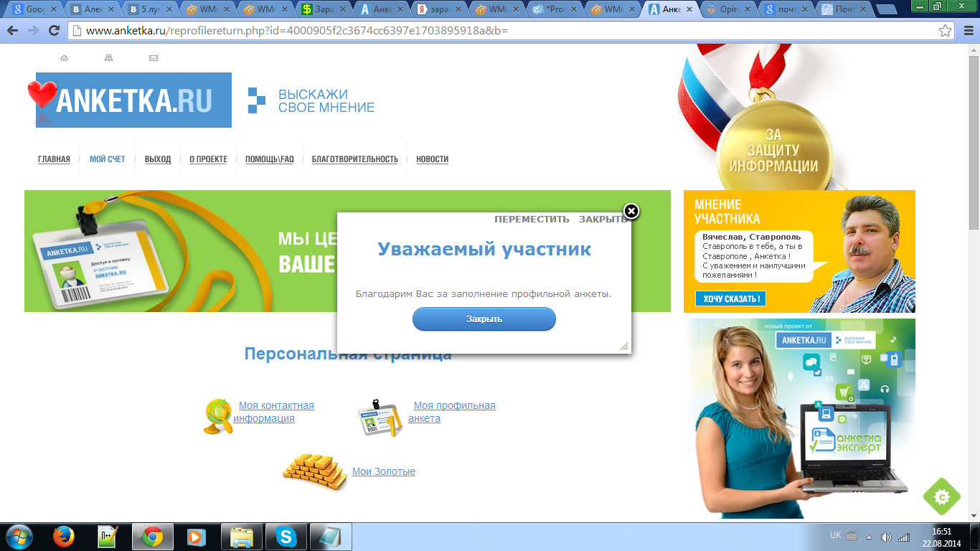Open Firefox from the taskbar

(64, 537)
